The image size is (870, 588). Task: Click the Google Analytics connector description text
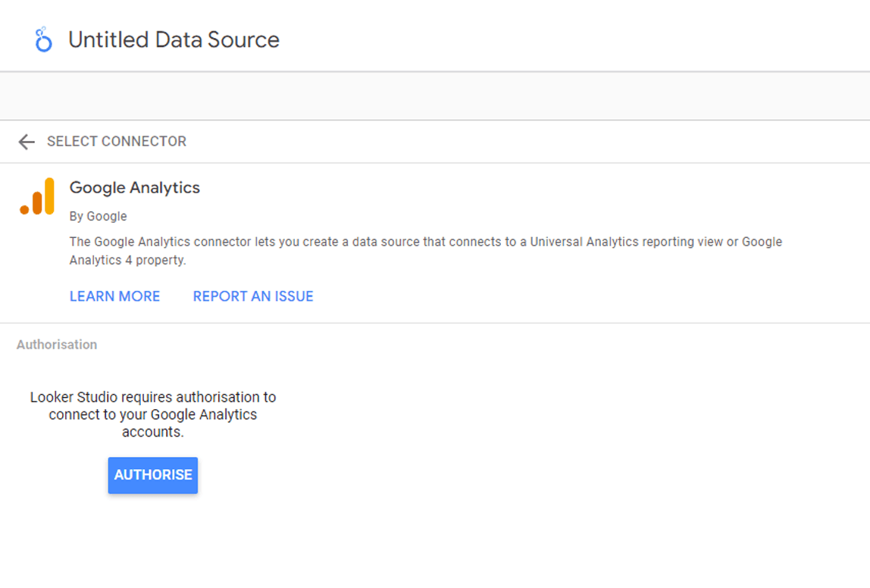tap(426, 251)
